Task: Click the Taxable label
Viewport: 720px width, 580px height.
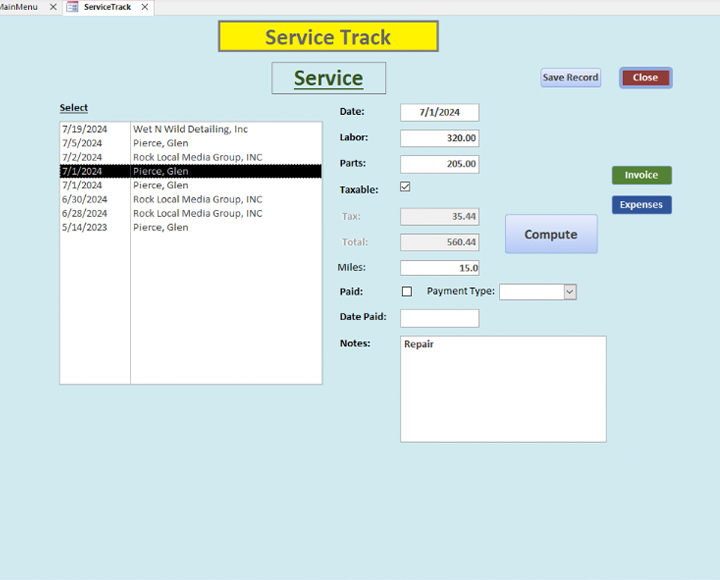Action: [359, 190]
